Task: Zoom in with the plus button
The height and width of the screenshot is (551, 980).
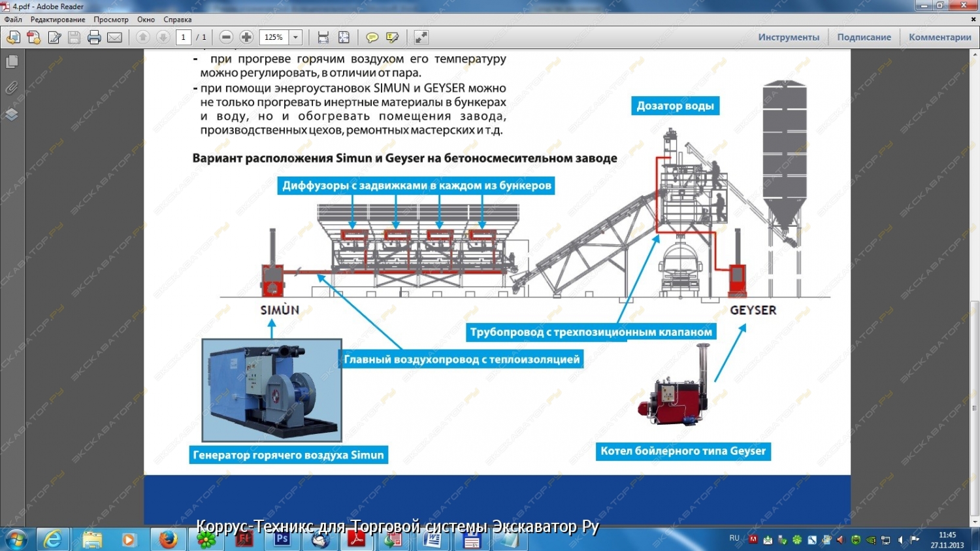Action: pyautogui.click(x=246, y=37)
